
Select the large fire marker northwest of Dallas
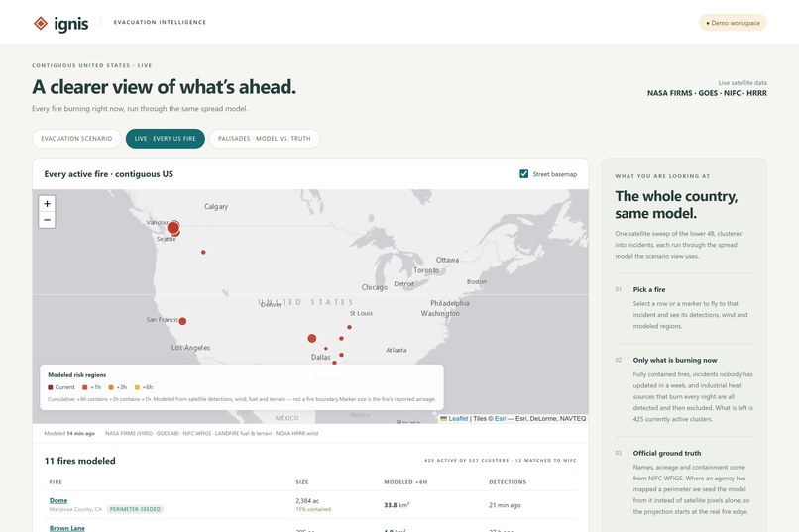pyautogui.click(x=312, y=338)
